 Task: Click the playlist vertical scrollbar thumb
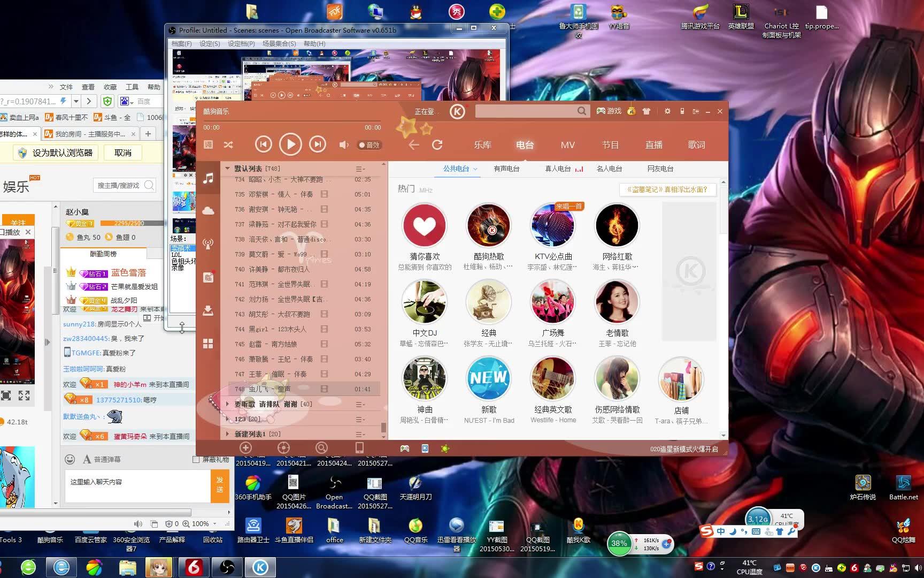tap(383, 428)
